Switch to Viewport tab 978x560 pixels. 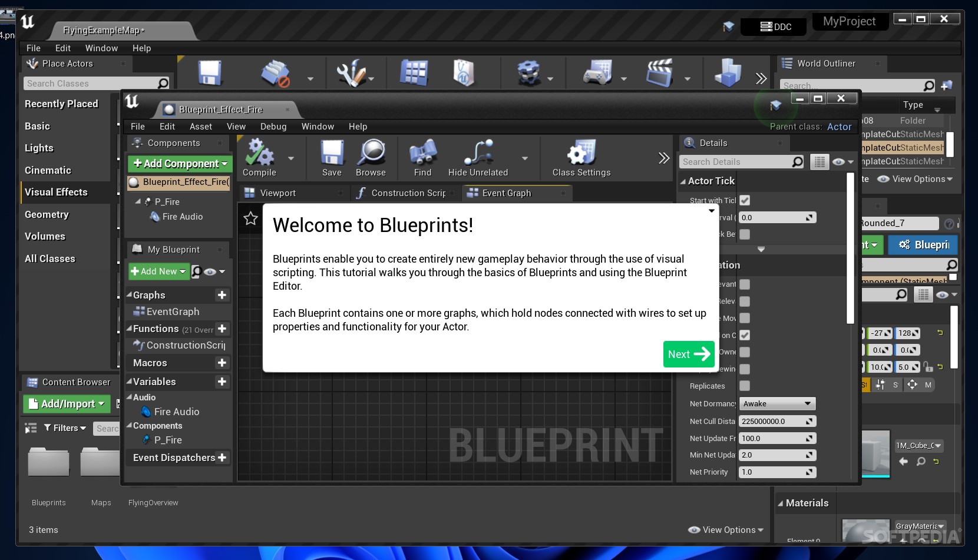(x=294, y=193)
